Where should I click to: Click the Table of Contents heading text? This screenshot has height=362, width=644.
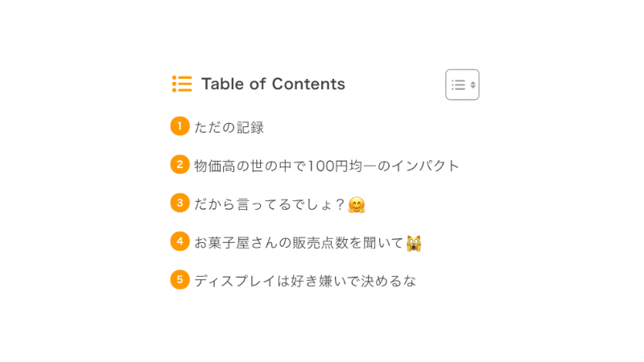coord(273,84)
